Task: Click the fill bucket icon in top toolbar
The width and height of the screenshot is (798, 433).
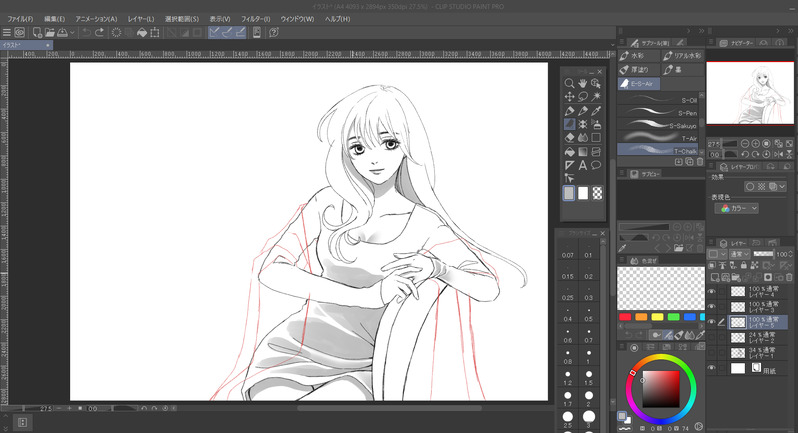Action: [x=141, y=32]
